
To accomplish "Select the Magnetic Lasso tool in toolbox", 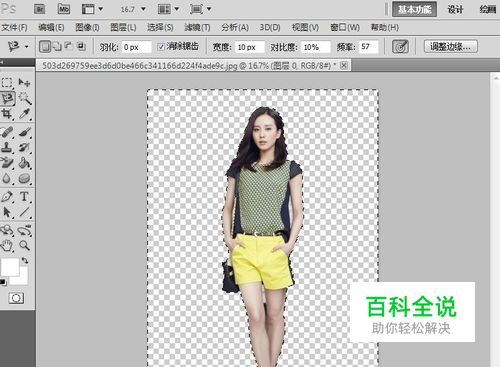I will point(8,98).
